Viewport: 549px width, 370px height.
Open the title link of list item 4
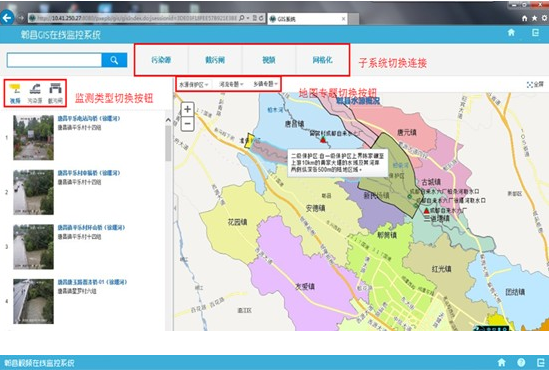tap(92, 282)
